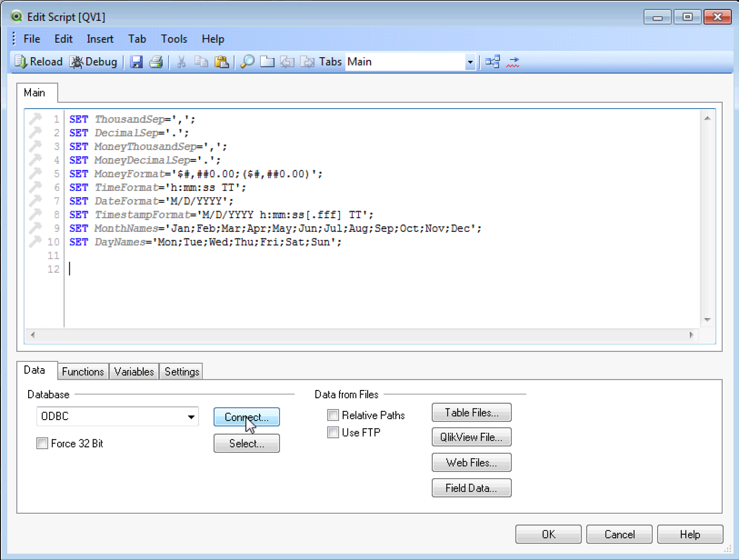Click the SET MoneyDecimalSep line
This screenshot has height=560, width=739.
145,160
